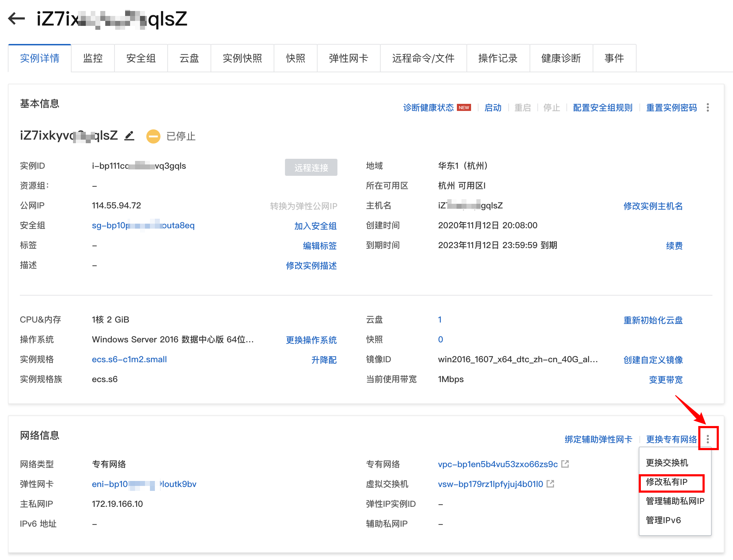Open the 操作记录 tab

coord(498,58)
